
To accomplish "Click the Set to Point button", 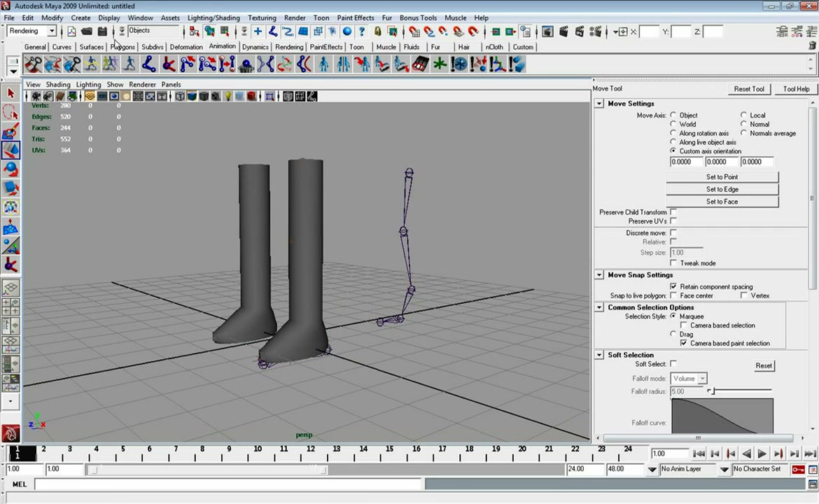I will coord(722,177).
